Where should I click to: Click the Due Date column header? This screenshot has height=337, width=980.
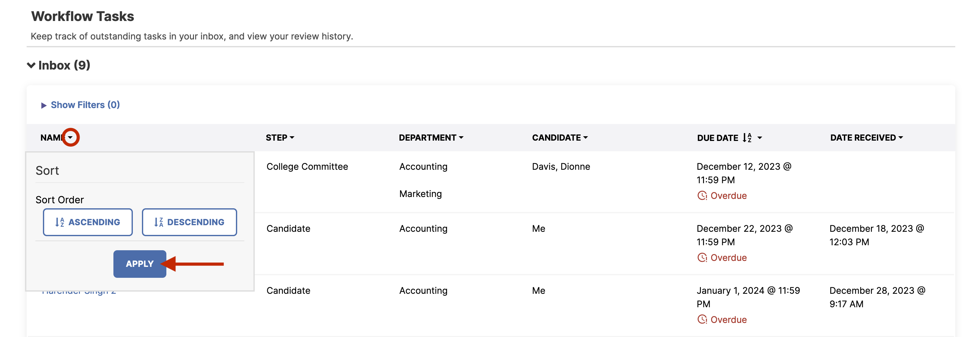[x=717, y=138]
